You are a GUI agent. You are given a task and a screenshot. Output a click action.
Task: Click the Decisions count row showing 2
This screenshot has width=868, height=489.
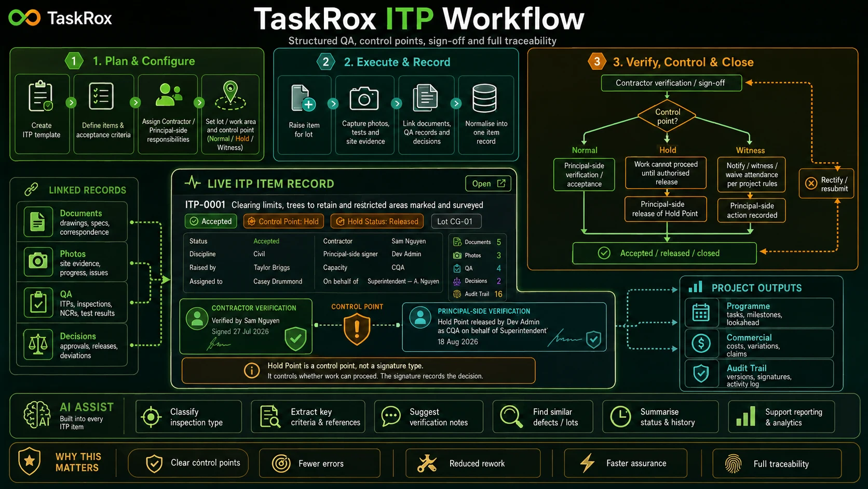pos(477,281)
